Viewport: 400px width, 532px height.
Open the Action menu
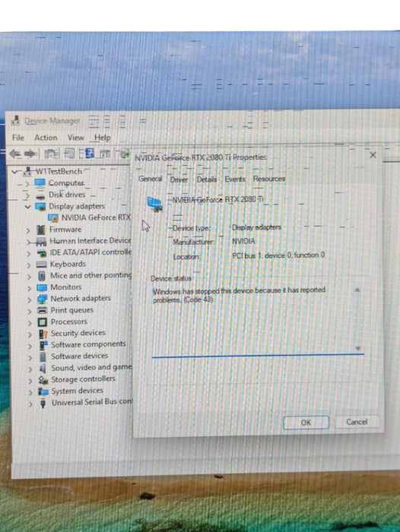(x=46, y=138)
